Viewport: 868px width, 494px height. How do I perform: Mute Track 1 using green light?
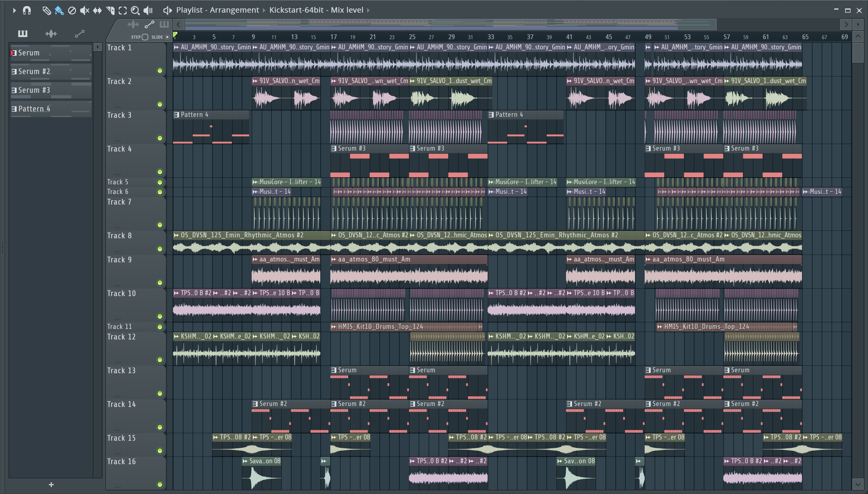tap(159, 70)
